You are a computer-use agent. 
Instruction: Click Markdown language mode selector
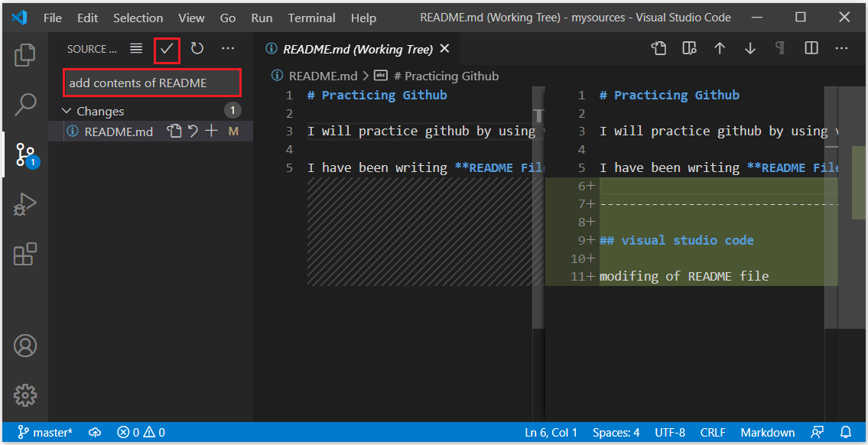click(768, 432)
